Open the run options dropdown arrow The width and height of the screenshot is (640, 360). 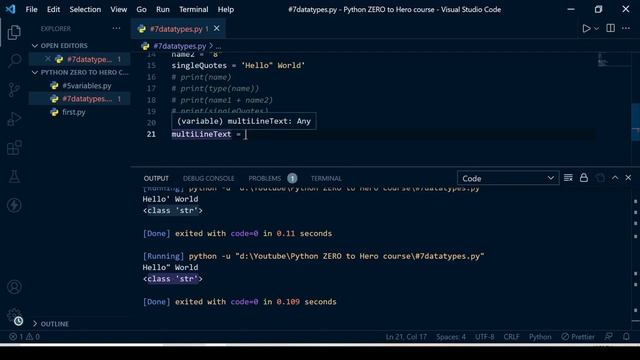(x=596, y=29)
